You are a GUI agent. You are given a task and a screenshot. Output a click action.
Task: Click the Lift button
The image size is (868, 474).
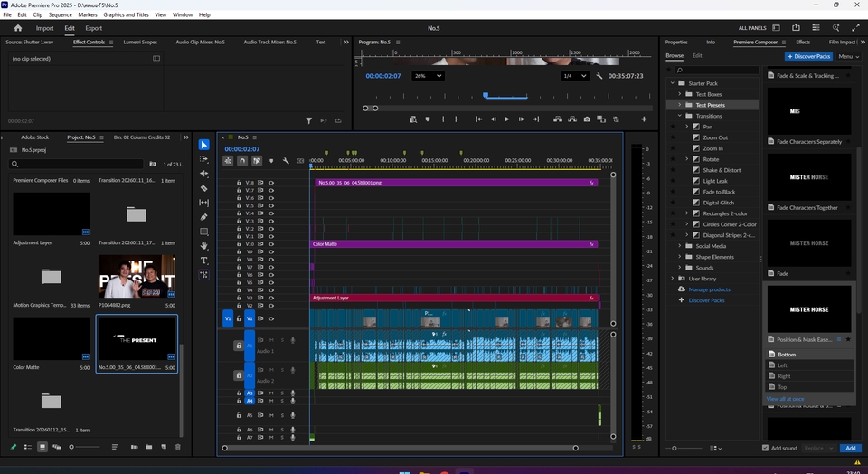(x=558, y=119)
